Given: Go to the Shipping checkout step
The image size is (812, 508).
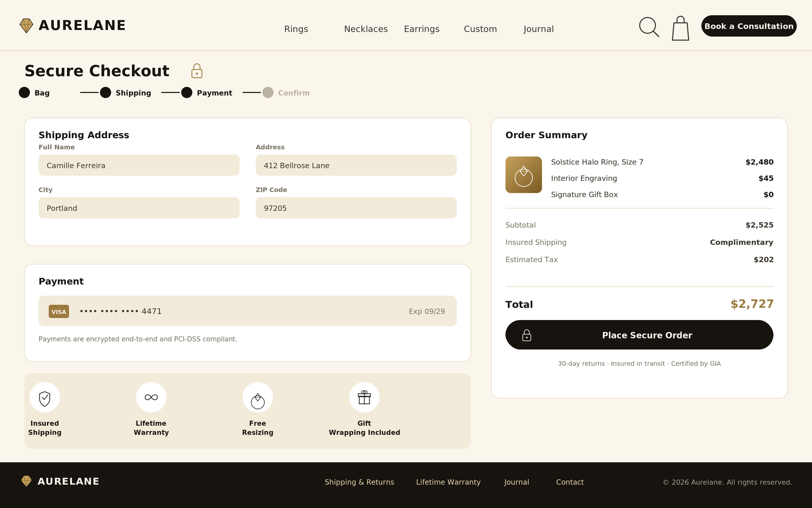Looking at the screenshot, I should tap(126, 92).
